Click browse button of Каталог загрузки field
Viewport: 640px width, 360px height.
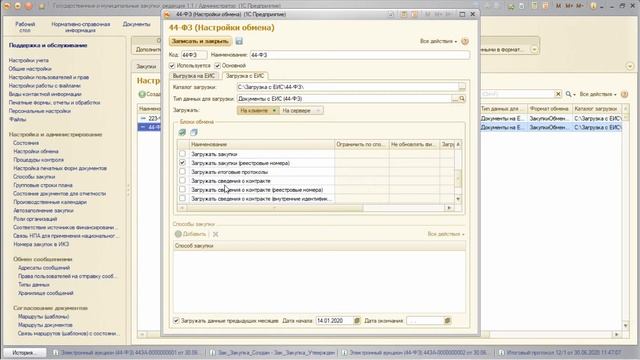coord(462,87)
